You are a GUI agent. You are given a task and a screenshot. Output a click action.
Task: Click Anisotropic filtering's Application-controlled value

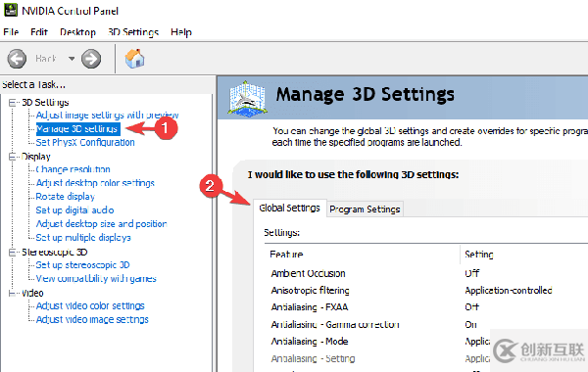(x=509, y=291)
